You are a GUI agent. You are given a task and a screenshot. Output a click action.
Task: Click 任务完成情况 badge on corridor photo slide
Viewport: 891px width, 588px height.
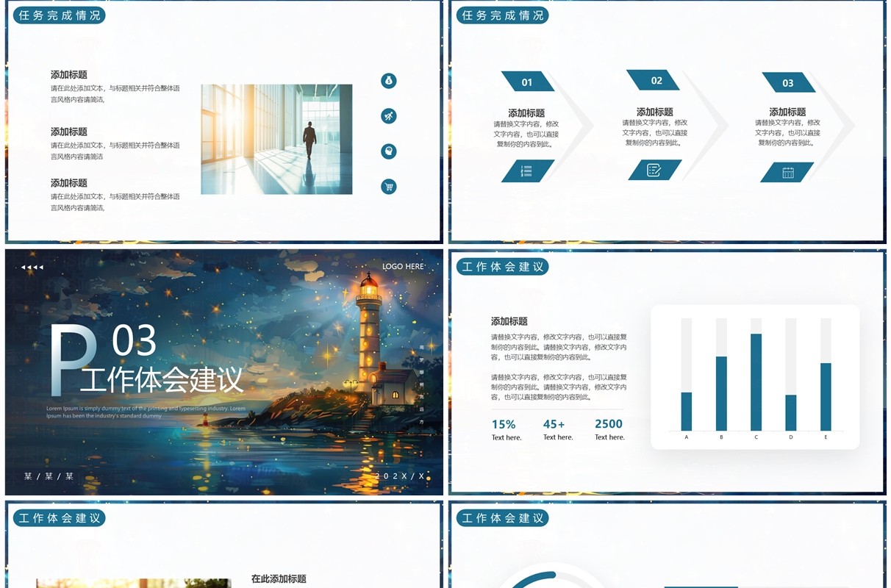59,15
